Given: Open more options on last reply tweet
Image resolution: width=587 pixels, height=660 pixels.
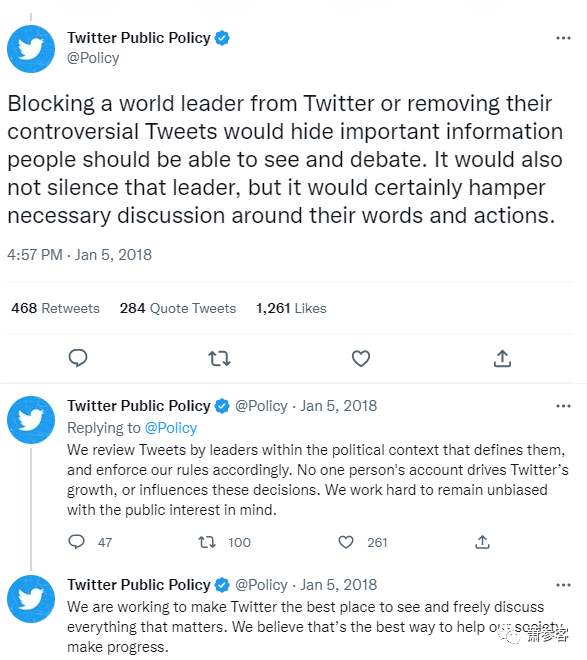Looking at the screenshot, I should 563,585.
